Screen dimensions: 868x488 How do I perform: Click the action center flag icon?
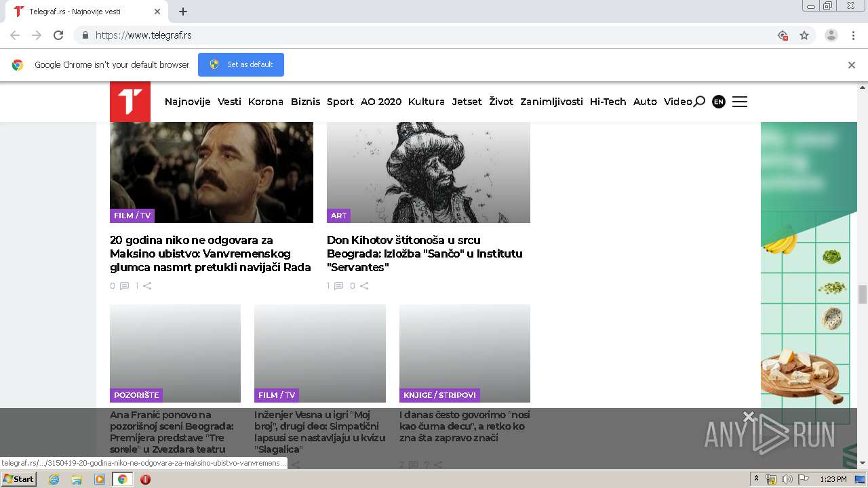click(804, 479)
